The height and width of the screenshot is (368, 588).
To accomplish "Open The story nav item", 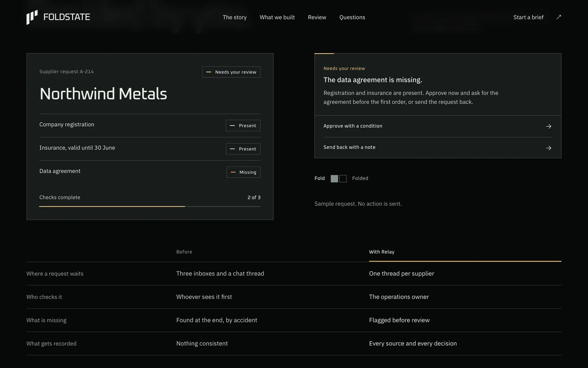I will (x=235, y=17).
